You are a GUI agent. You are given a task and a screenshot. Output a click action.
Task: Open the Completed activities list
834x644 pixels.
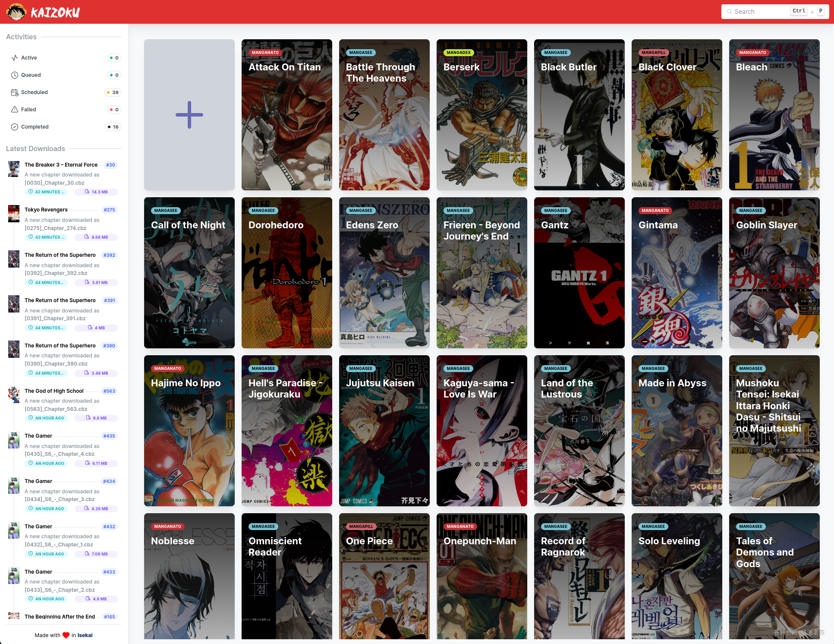tap(35, 127)
